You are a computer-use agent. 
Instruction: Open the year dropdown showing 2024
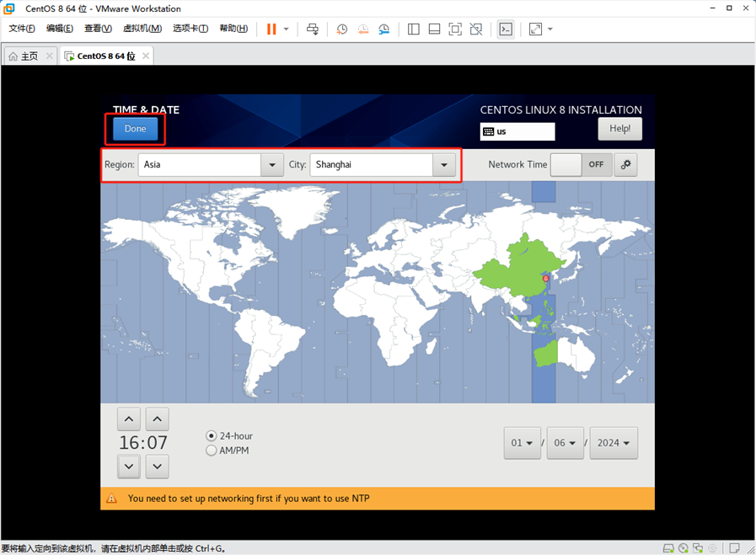(x=614, y=443)
